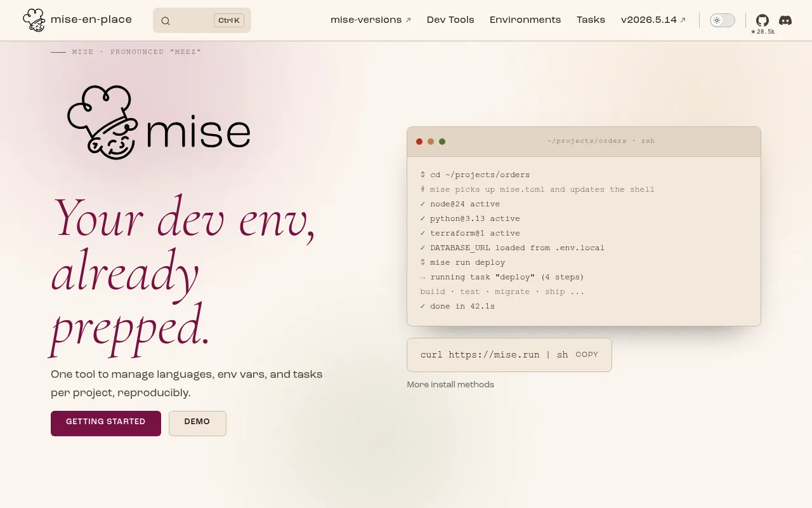812x508 pixels.
Task: Click the 'done in 42.1s' terminal line
Action: click(x=457, y=306)
